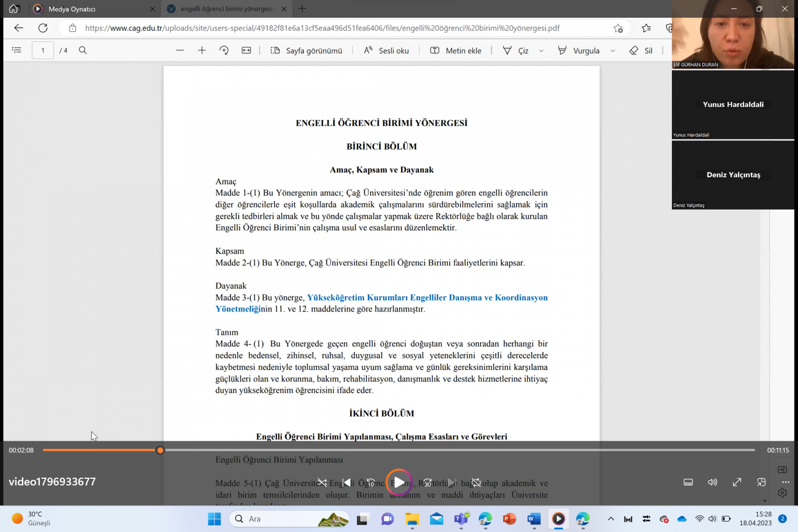
Task: Open player settings gear
Action: point(782,493)
